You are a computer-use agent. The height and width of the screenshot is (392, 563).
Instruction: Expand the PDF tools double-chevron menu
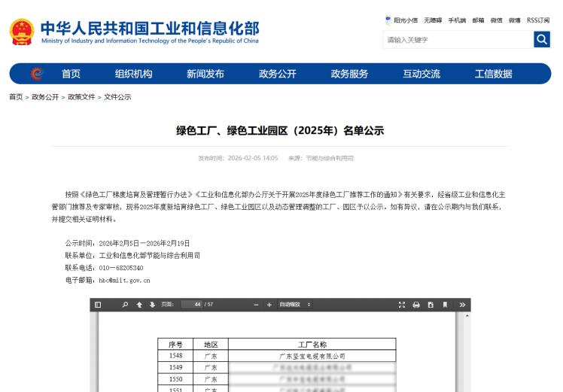coord(462,305)
